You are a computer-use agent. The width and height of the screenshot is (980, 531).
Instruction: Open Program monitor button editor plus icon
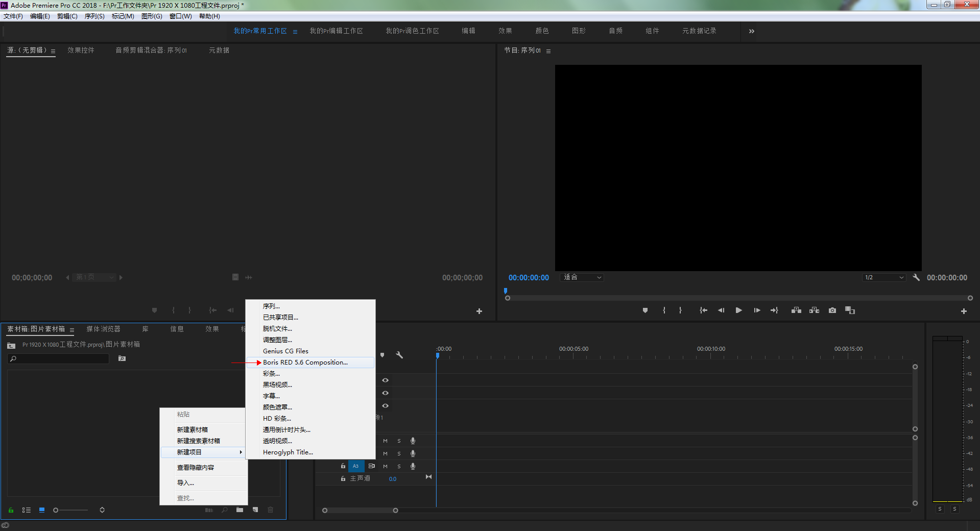[964, 311]
